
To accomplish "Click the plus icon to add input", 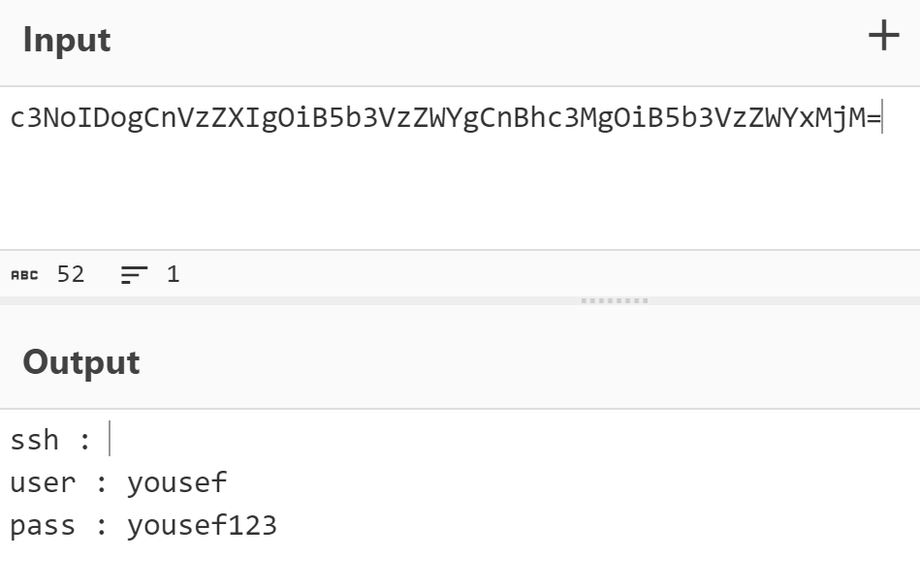I will tap(883, 37).
